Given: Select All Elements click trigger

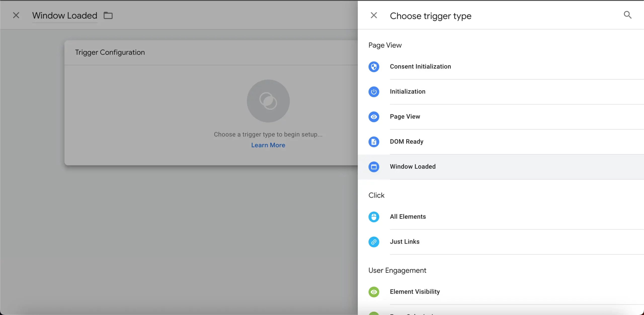Looking at the screenshot, I should [x=501, y=217].
